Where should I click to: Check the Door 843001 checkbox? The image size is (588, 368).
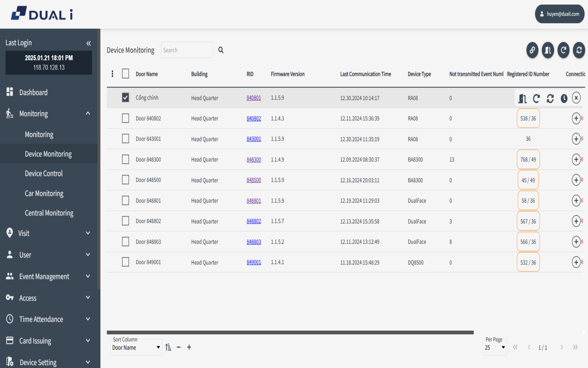click(x=125, y=139)
